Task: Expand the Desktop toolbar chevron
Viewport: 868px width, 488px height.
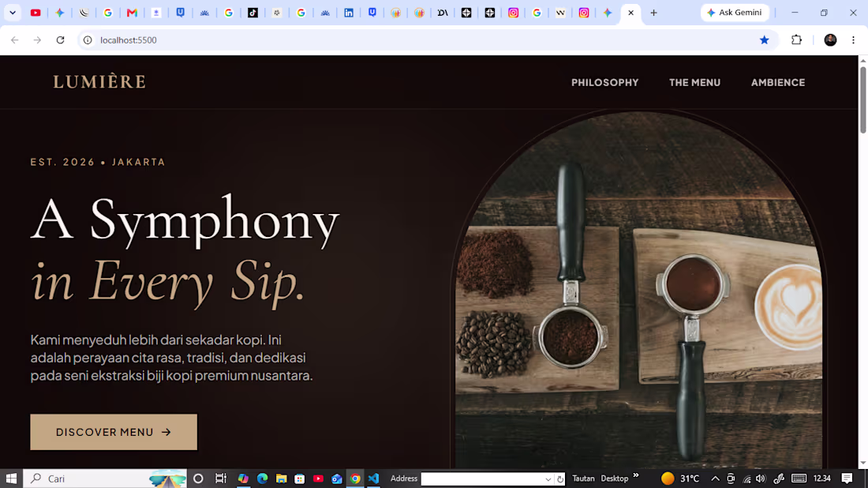Action: pyautogui.click(x=636, y=475)
